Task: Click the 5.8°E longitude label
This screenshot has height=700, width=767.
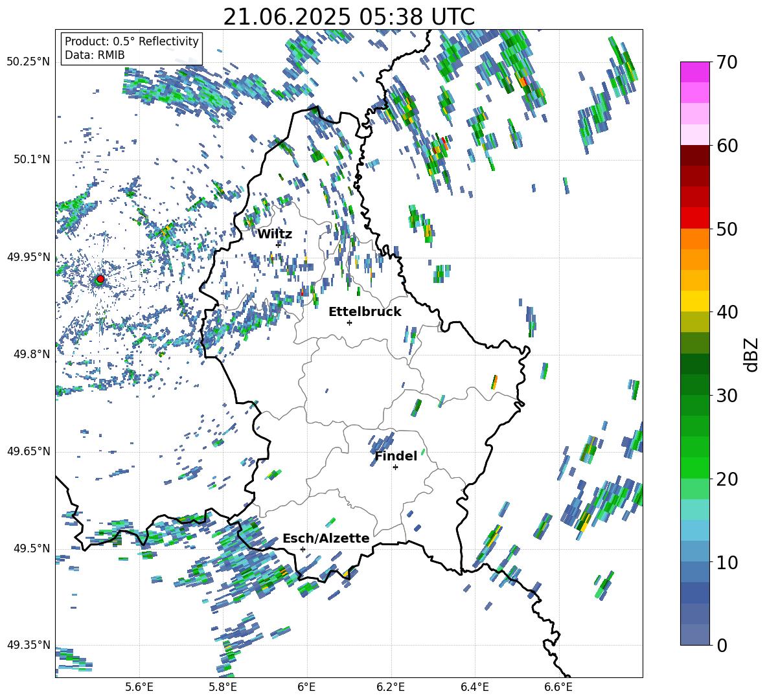Action: [x=223, y=687]
